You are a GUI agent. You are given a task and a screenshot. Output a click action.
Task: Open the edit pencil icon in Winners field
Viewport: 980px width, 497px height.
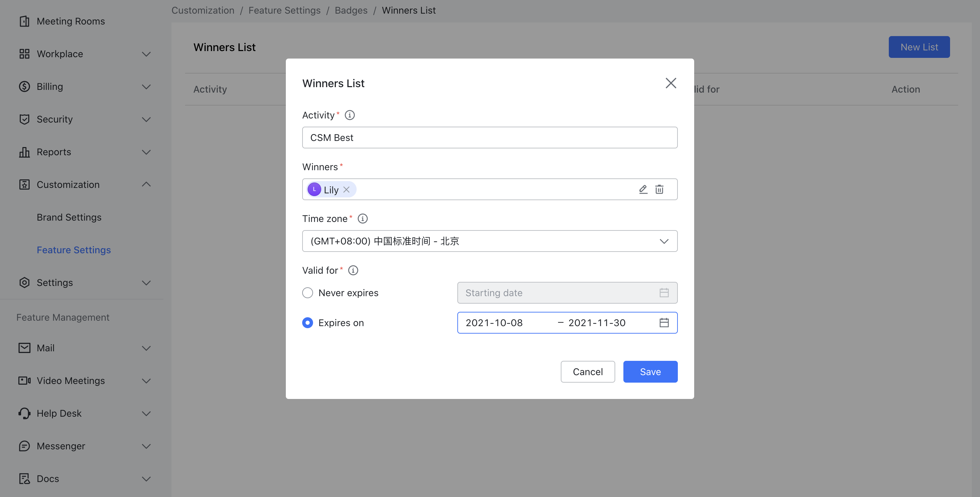(643, 189)
